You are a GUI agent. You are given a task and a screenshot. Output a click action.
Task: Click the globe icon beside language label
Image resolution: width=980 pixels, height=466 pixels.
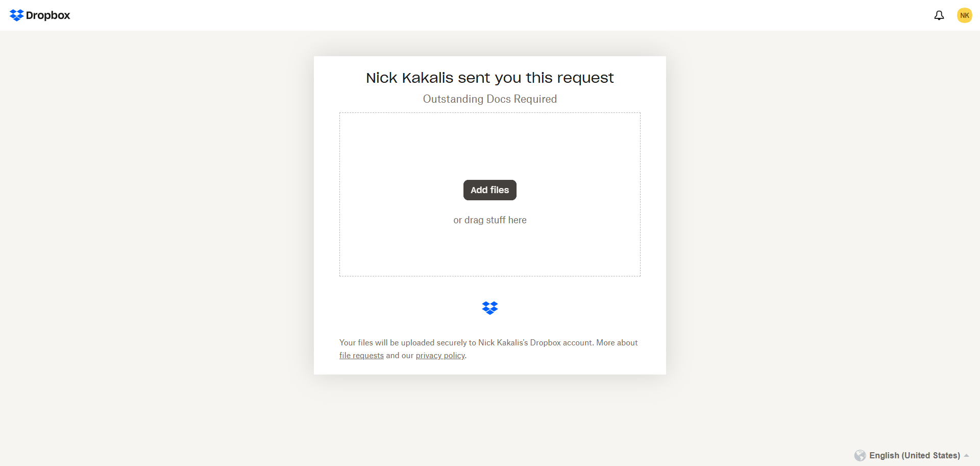point(860,455)
